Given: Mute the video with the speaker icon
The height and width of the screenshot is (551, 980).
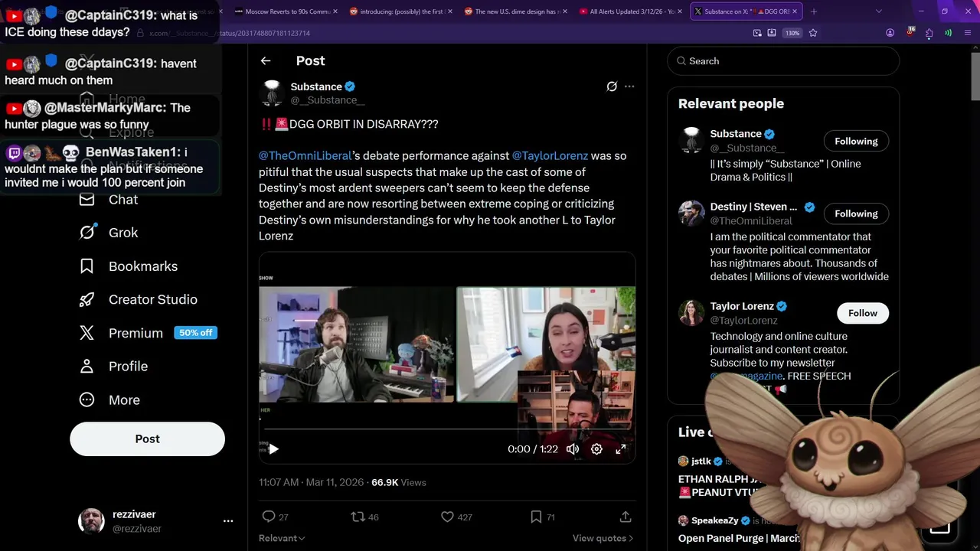Looking at the screenshot, I should point(573,449).
